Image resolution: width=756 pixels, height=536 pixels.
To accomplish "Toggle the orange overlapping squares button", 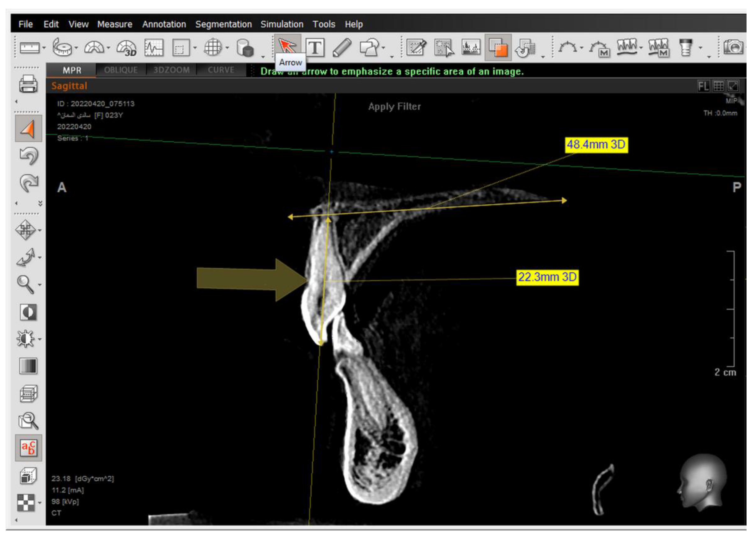I will click(x=498, y=48).
